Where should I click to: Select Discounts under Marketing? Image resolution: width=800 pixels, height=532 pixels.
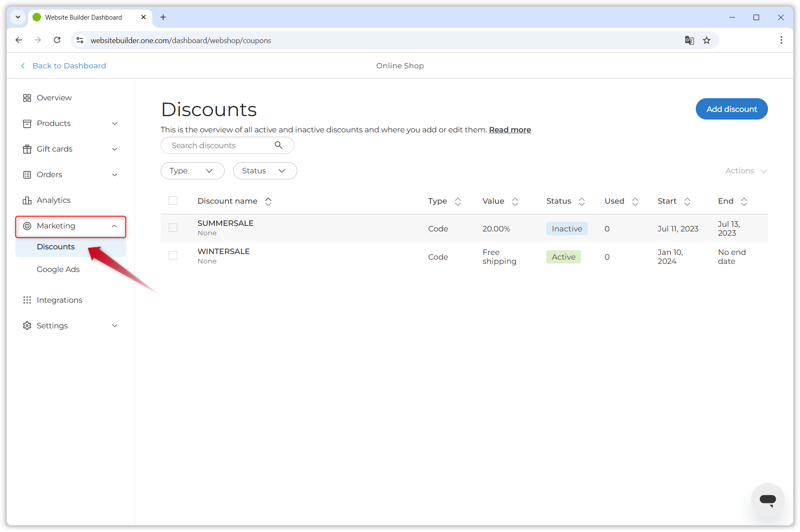pos(56,246)
